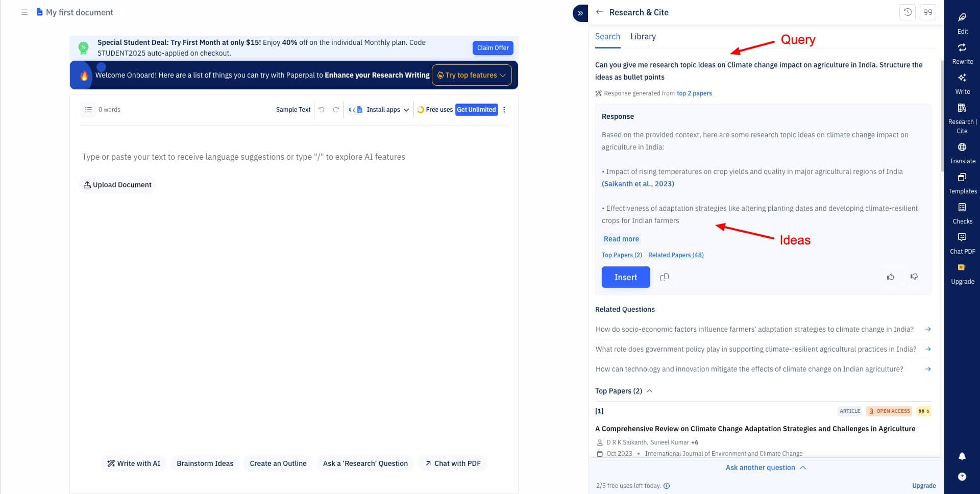Collapse the Research & Cite side panel
Screen dimensions: 980x494
point(580,13)
